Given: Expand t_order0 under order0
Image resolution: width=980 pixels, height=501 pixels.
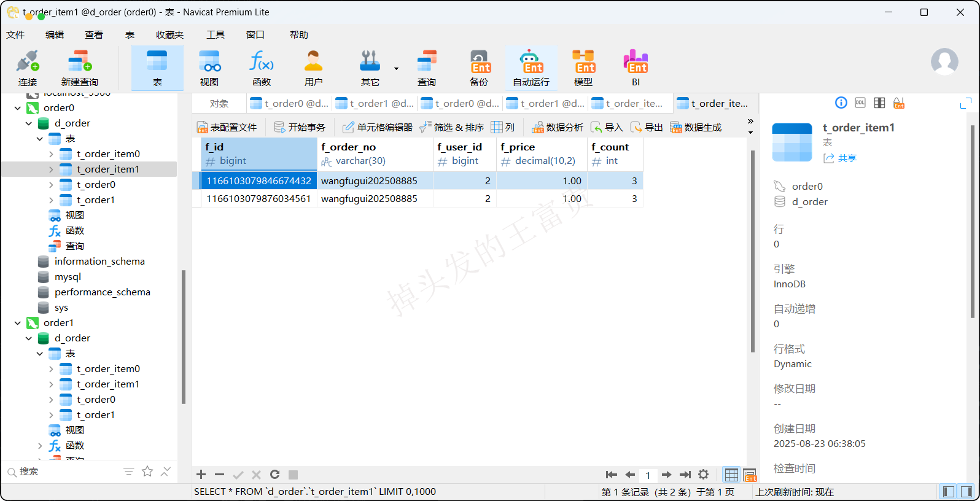Looking at the screenshot, I should [x=50, y=185].
